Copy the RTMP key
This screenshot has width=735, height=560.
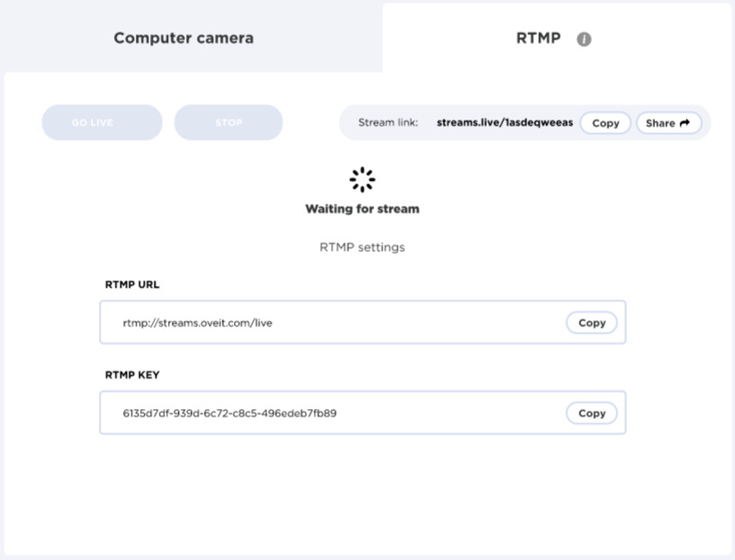(x=591, y=413)
